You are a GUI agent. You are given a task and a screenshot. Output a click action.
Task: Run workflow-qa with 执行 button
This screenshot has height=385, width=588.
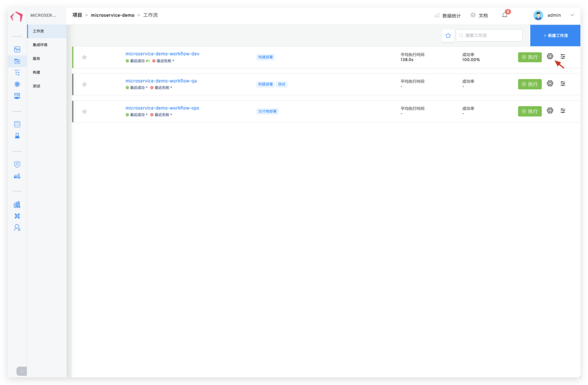(x=530, y=84)
